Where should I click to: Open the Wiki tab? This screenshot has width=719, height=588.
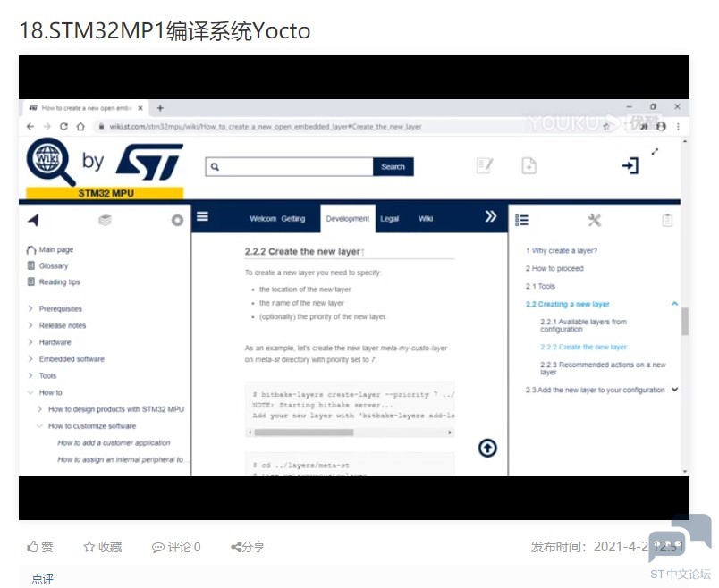tap(426, 219)
